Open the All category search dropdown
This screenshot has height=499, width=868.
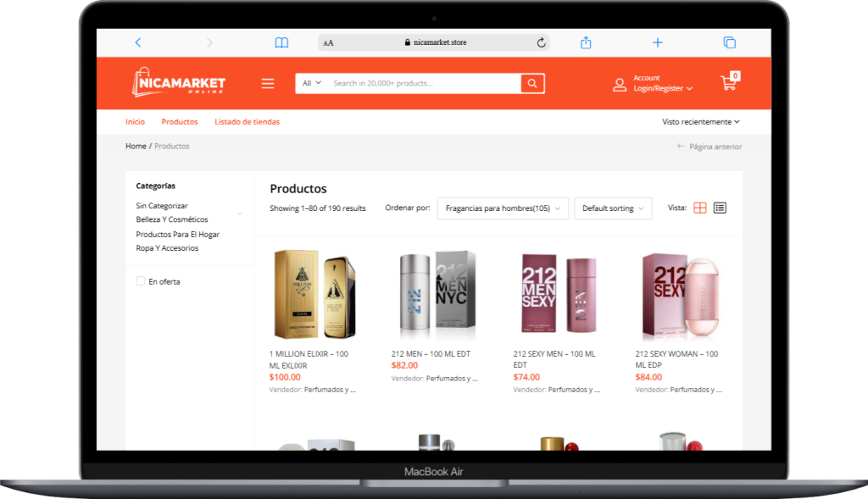click(x=312, y=84)
